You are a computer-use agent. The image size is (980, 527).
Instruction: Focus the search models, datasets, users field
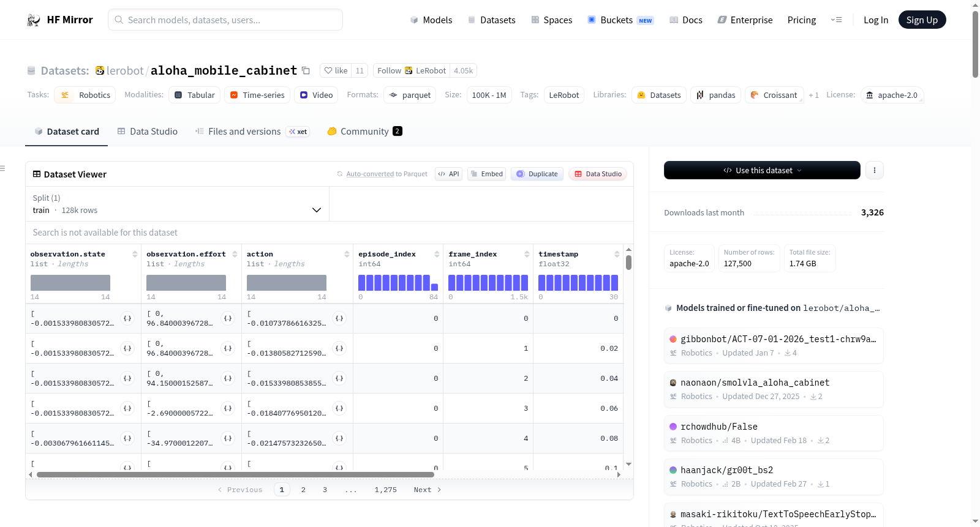coord(225,20)
